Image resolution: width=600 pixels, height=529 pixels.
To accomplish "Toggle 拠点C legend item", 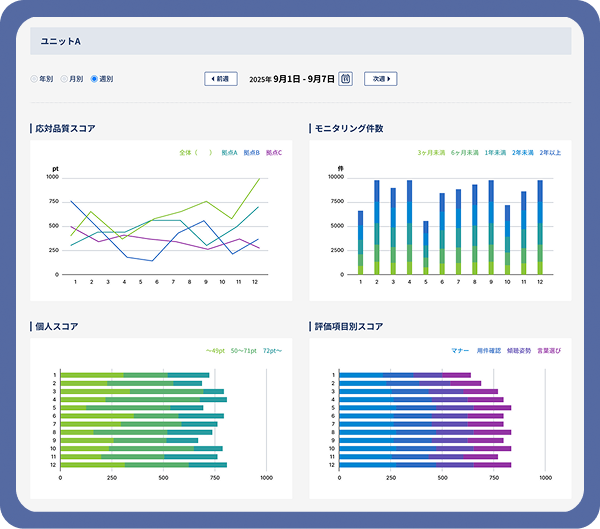I will pyautogui.click(x=276, y=153).
